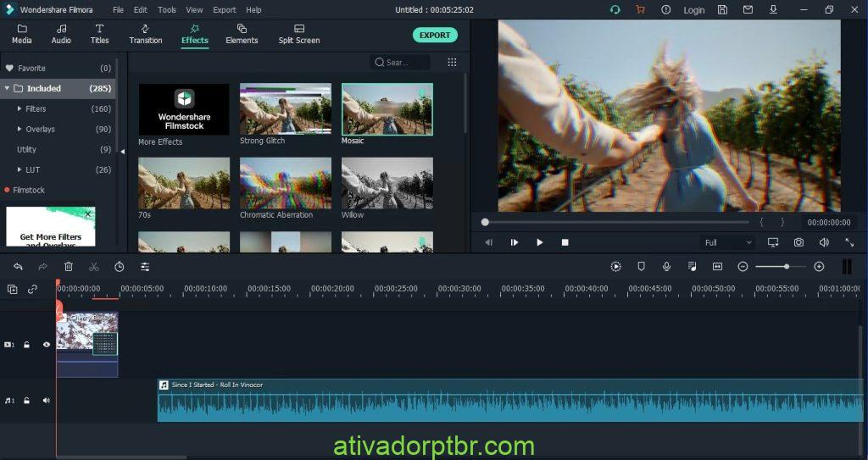Image resolution: width=868 pixels, height=460 pixels.
Task: Open the speed timer icon
Action: pos(119,267)
